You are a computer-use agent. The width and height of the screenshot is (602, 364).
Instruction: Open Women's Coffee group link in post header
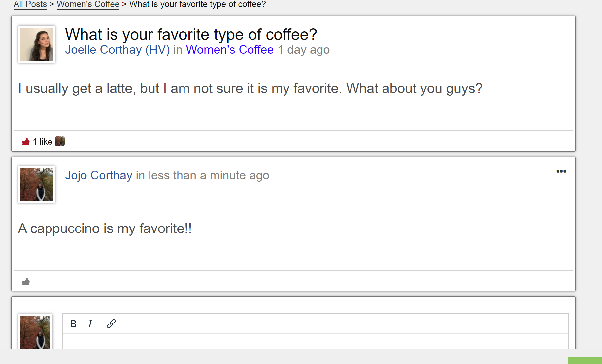click(x=230, y=50)
